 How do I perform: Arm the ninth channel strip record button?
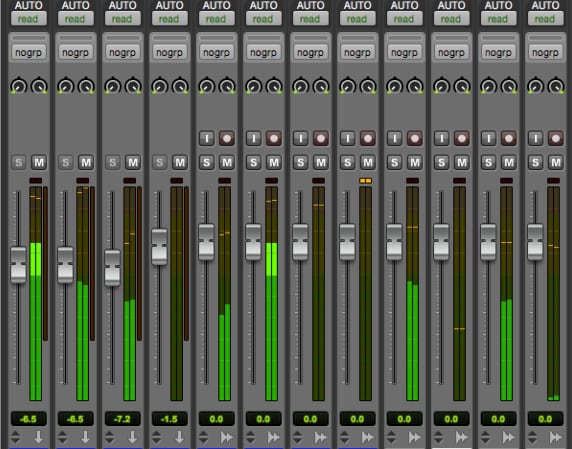coord(415,139)
